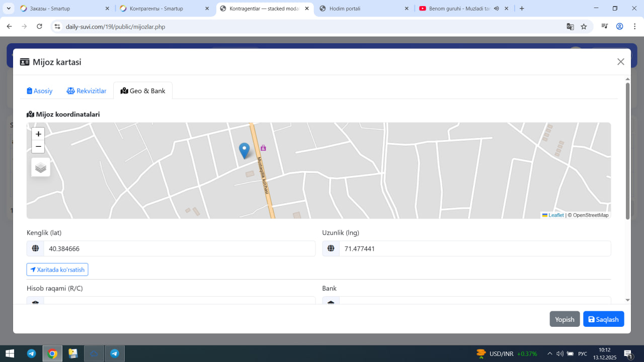Click the Kenglik (lat) input field
This screenshot has width=644, height=362.
179,248
